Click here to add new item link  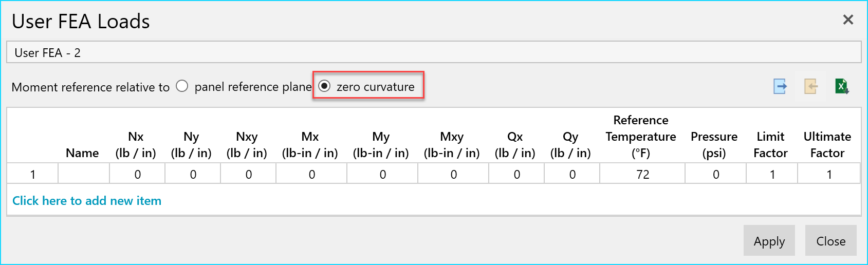[x=87, y=201]
